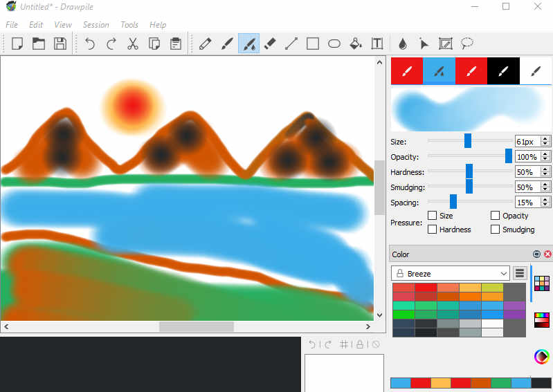Image resolution: width=553 pixels, height=392 pixels.
Task: Open the Session menu
Action: pos(96,25)
